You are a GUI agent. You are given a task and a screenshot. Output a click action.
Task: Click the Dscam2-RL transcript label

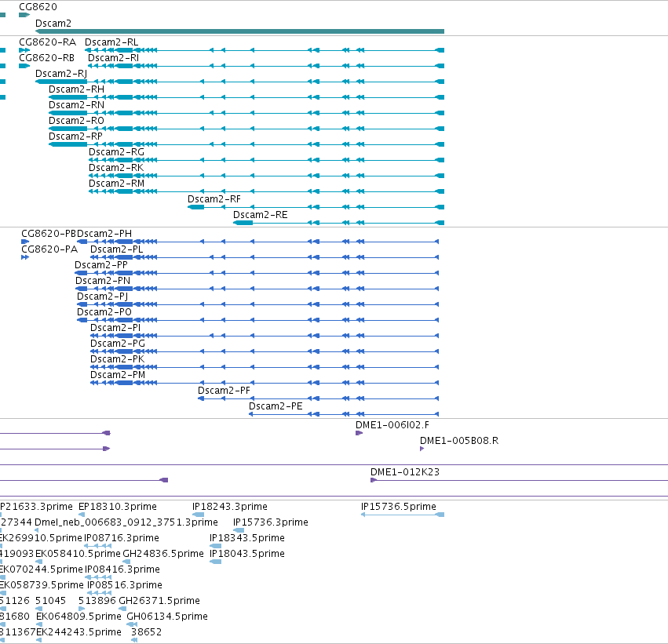[x=111, y=42]
